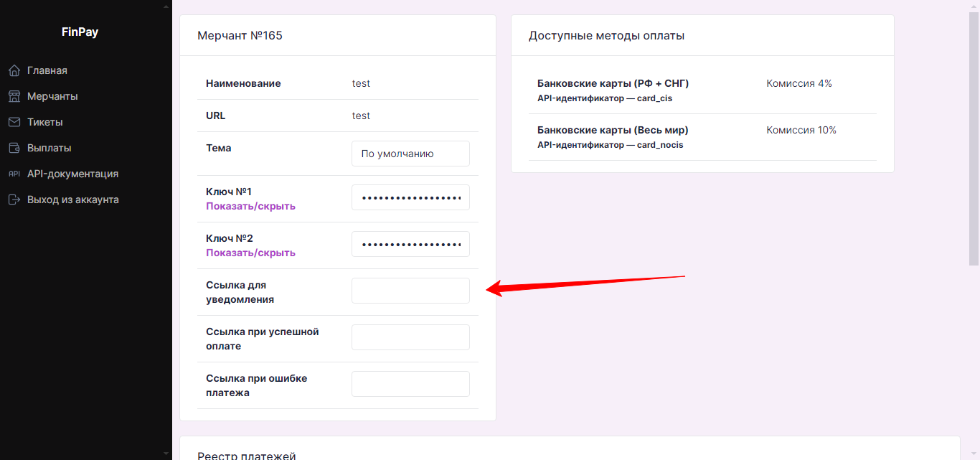Click the Ссылка для уведомления input field
980x460 pixels.
click(410, 290)
